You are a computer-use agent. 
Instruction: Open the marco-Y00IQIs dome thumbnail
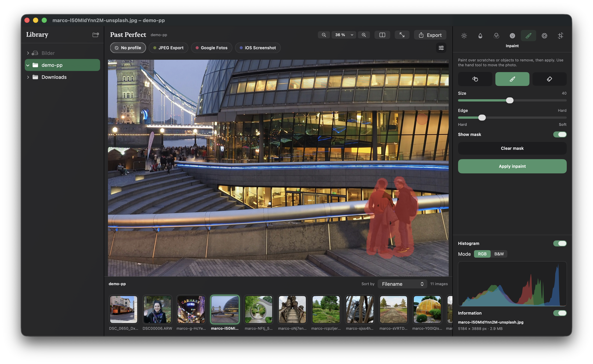427,310
